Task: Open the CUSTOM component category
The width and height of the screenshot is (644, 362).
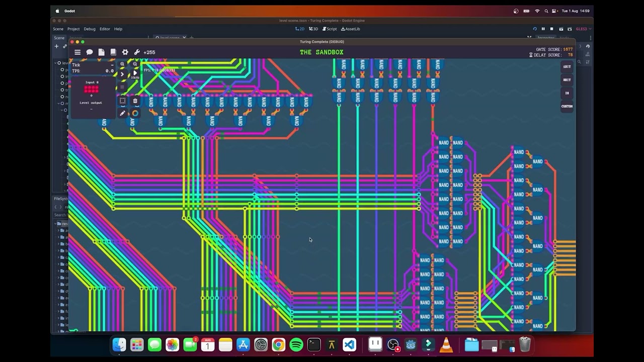Action: point(567,106)
